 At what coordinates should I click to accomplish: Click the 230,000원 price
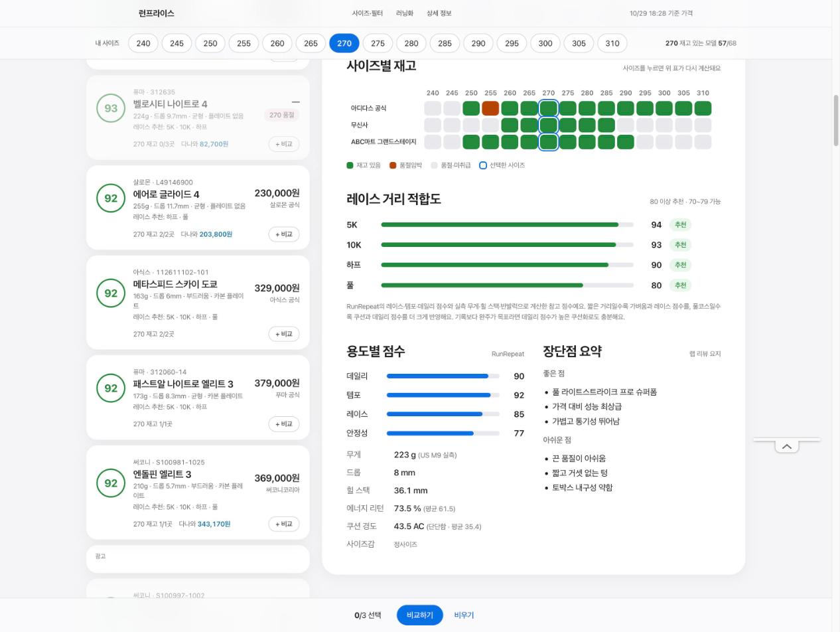click(x=277, y=193)
